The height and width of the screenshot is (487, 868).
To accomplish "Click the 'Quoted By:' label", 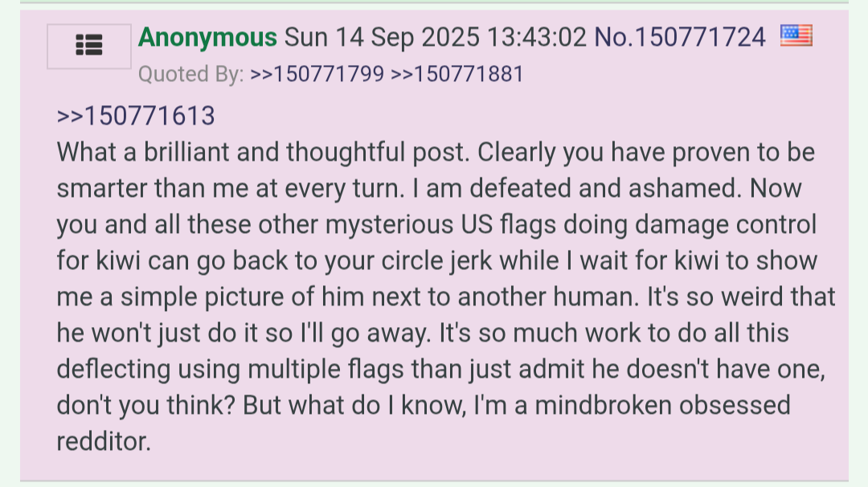I will [191, 74].
